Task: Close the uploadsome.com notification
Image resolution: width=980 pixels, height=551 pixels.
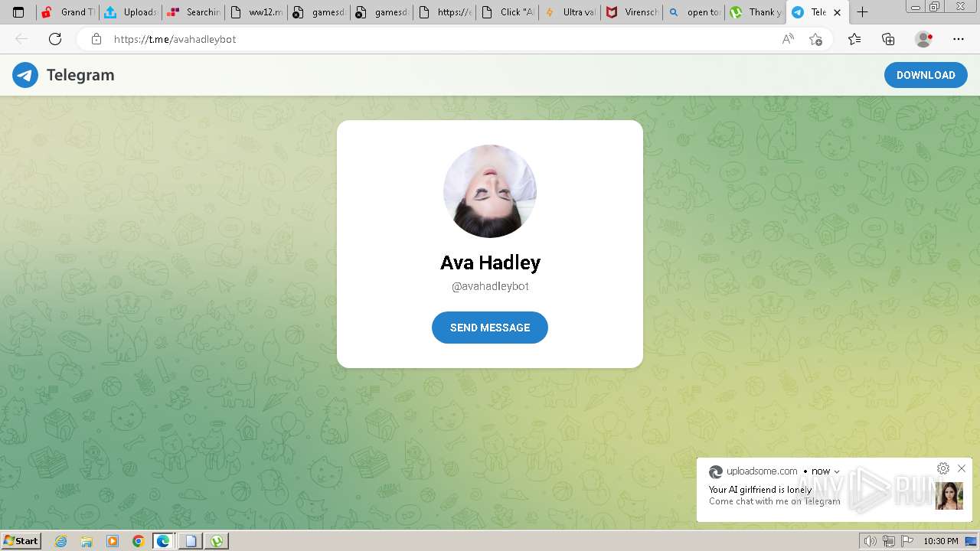Action: [962, 468]
